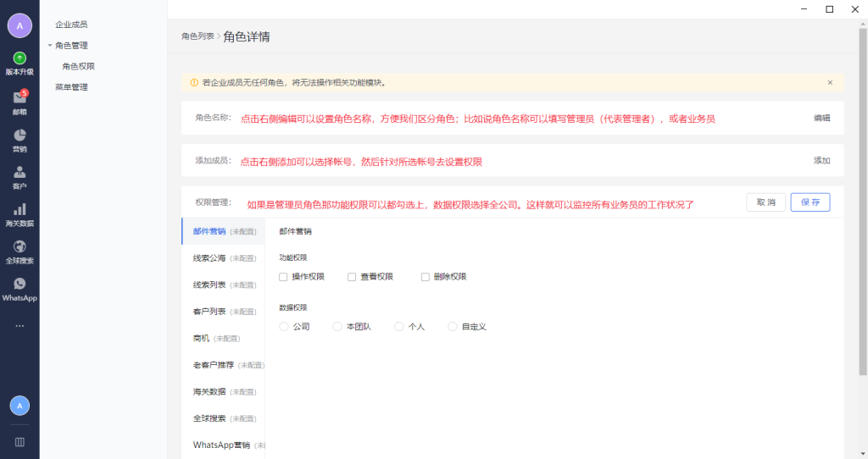Select the 公司 data permission radio
Screen dimensions: 868x459
pyautogui.click(x=284, y=326)
